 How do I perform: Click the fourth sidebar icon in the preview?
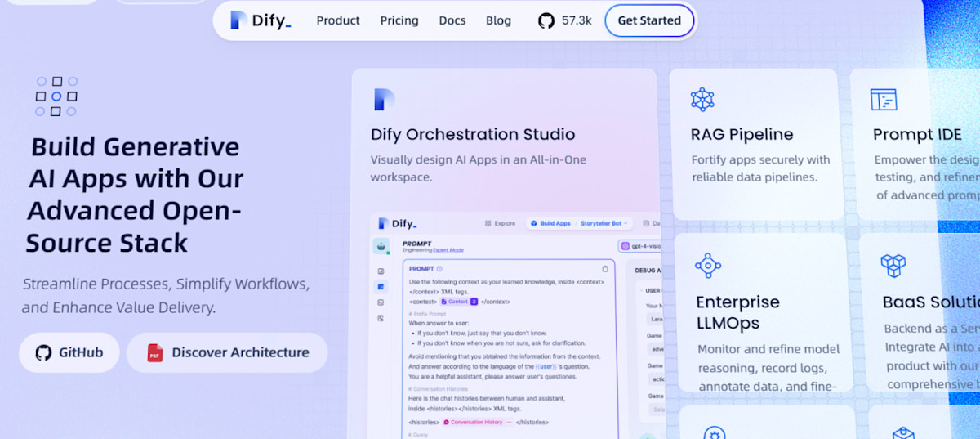[x=381, y=318]
